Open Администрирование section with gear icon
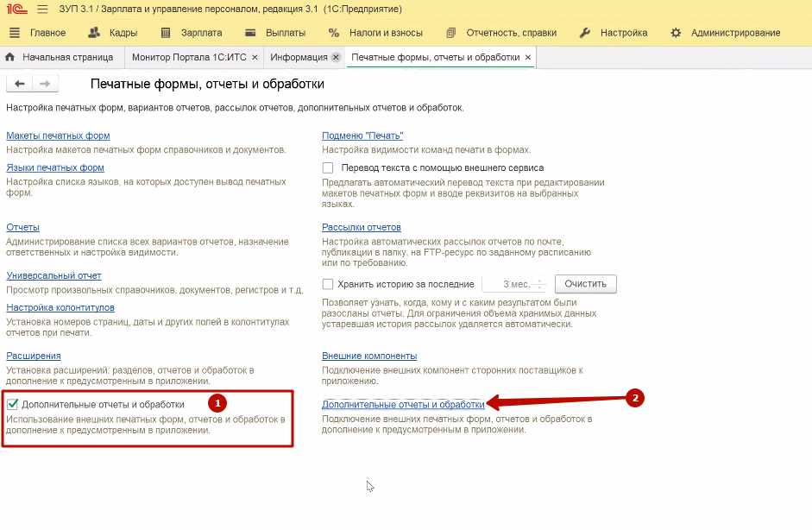 [725, 33]
